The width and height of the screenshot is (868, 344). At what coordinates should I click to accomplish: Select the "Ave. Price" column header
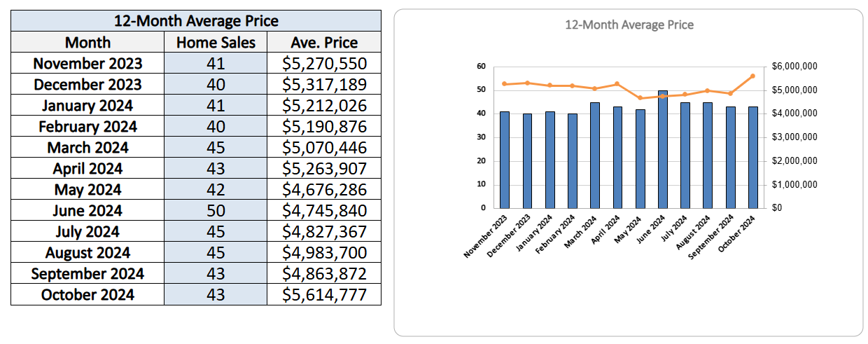tap(324, 42)
